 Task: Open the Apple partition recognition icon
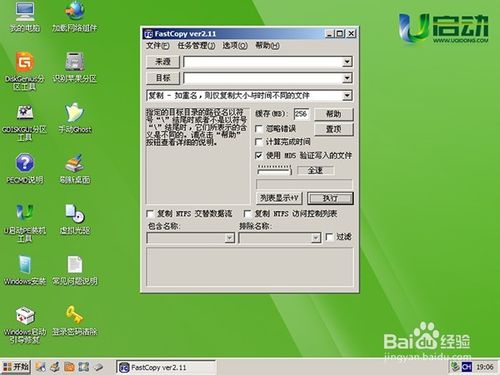[x=74, y=67]
